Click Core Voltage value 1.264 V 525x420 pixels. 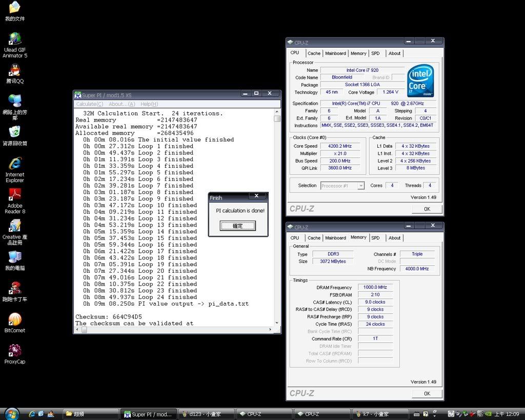[x=390, y=92]
